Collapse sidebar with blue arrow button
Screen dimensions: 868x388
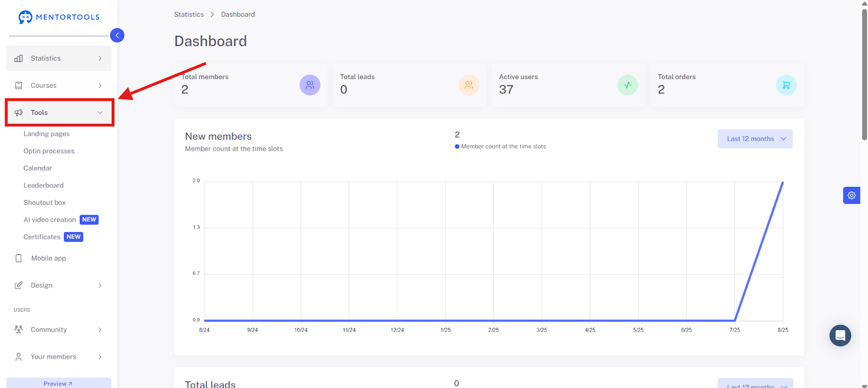(117, 35)
